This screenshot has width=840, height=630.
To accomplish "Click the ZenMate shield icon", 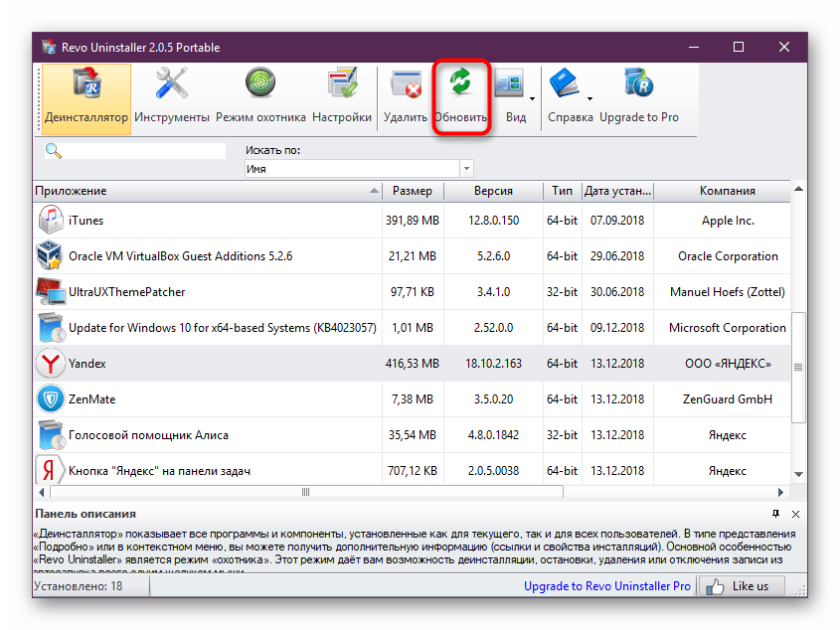I will [51, 399].
